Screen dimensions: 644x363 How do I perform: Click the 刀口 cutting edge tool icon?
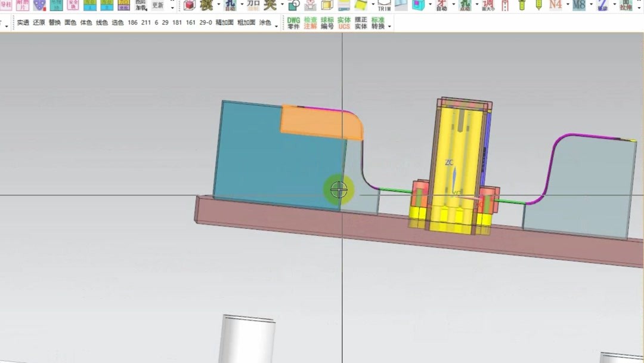click(x=253, y=6)
